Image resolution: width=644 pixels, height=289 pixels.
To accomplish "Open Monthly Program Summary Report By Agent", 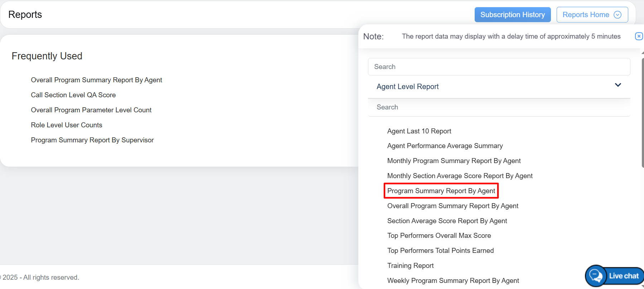I will click(x=454, y=161).
